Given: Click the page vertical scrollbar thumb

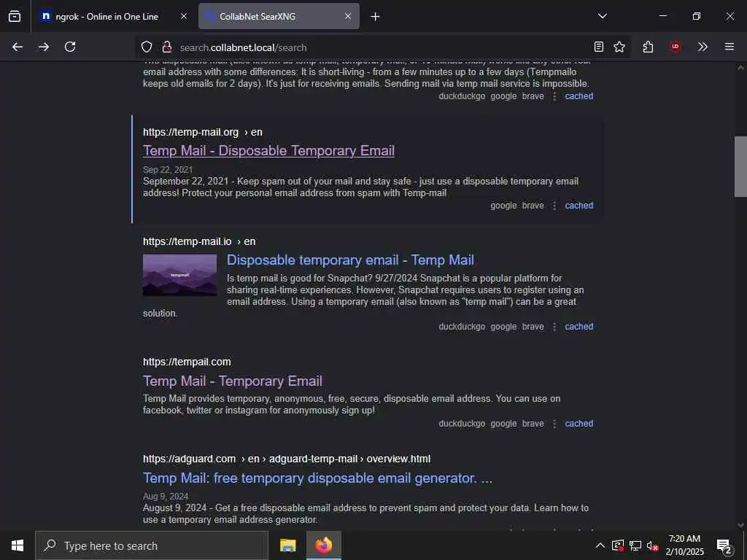Looking at the screenshot, I should coord(740,167).
